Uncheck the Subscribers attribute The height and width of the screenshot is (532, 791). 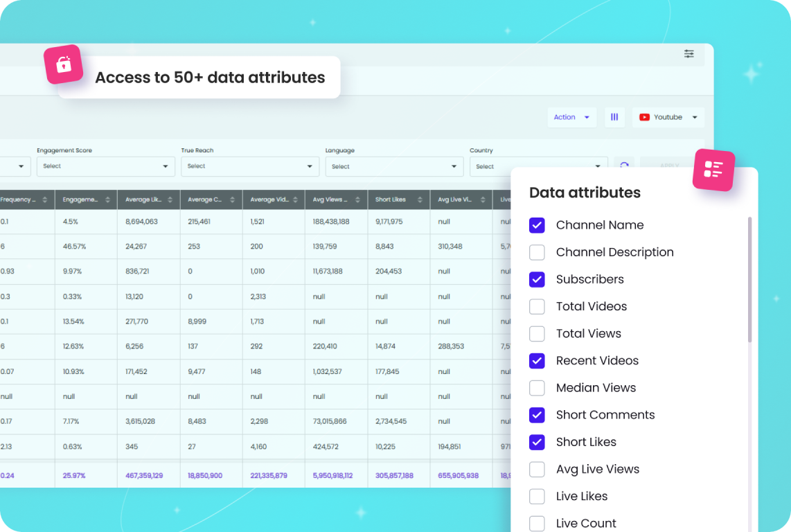(x=537, y=279)
